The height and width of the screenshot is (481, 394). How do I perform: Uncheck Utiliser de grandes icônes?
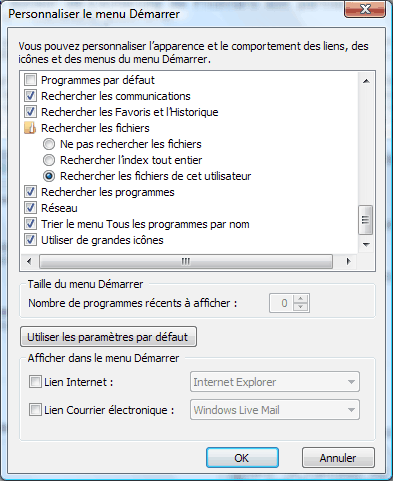pyautogui.click(x=30, y=240)
